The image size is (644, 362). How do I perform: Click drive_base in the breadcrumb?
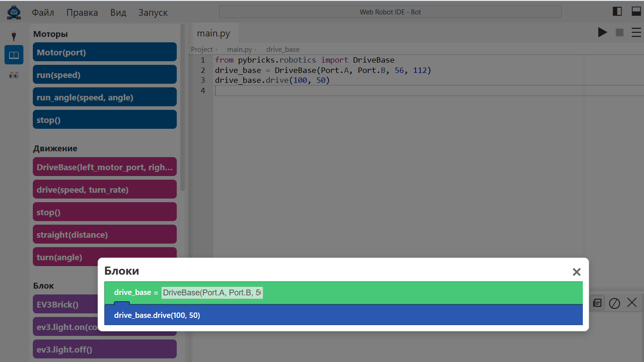coord(283,50)
